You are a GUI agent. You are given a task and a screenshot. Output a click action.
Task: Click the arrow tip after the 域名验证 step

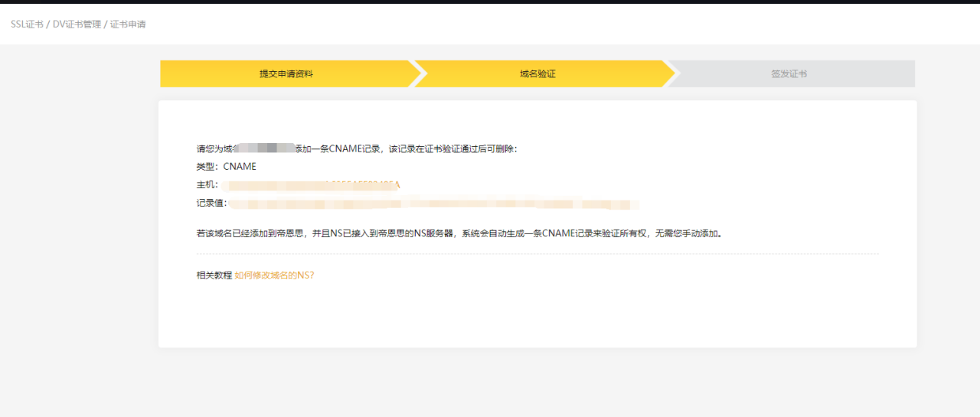669,74
